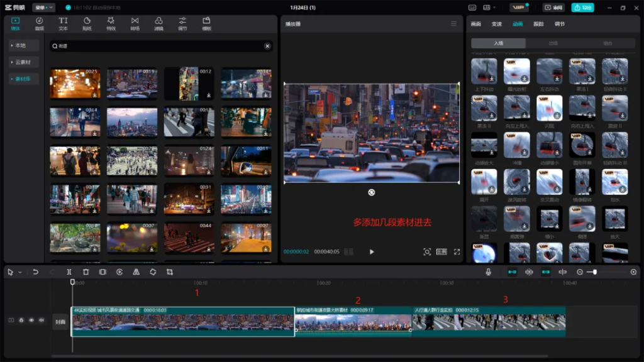Select the 00:25 night street thumbnail
Screen dimensions: 644x362
tap(75, 84)
